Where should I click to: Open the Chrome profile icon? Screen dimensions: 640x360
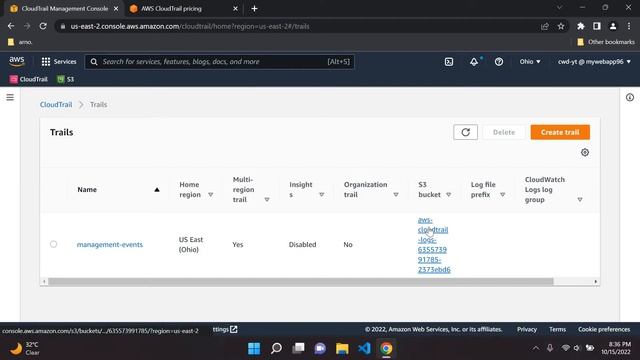[613, 26]
